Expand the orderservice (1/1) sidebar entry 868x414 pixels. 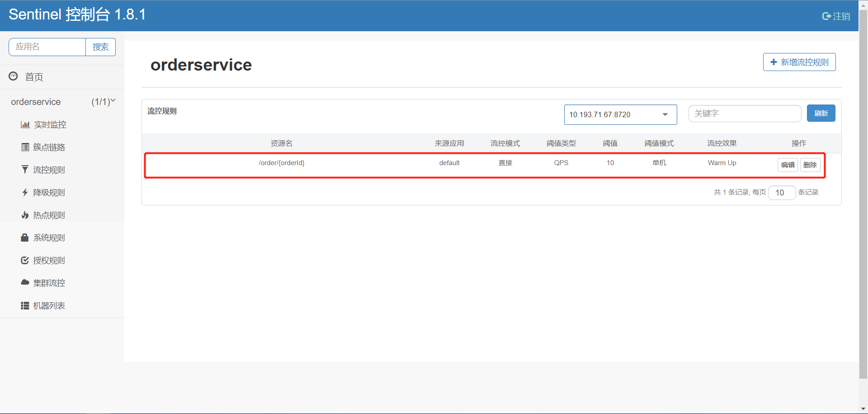(x=62, y=102)
